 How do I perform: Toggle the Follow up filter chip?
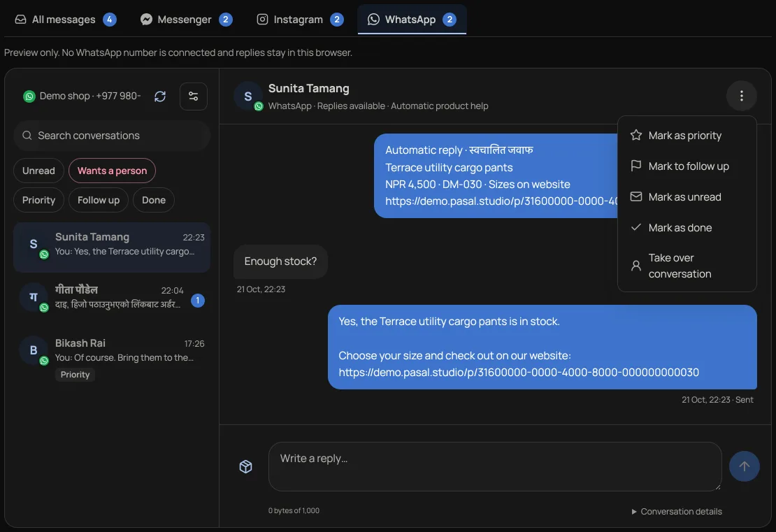(x=99, y=200)
